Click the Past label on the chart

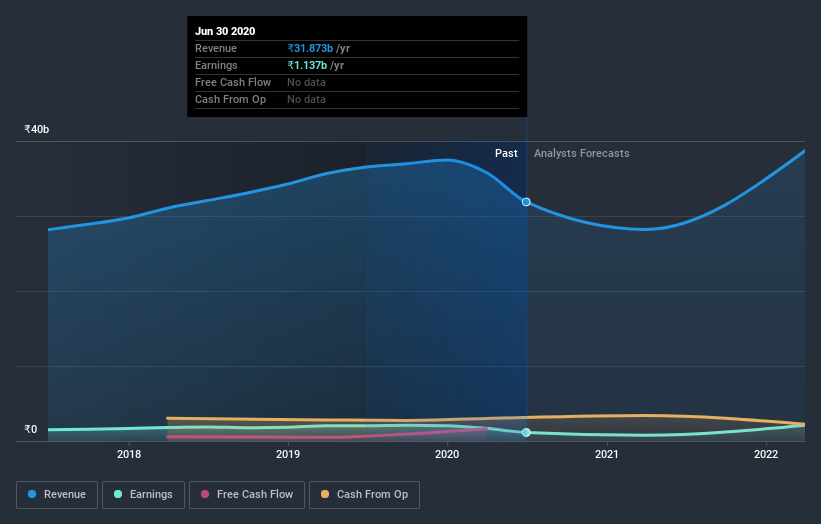506,153
